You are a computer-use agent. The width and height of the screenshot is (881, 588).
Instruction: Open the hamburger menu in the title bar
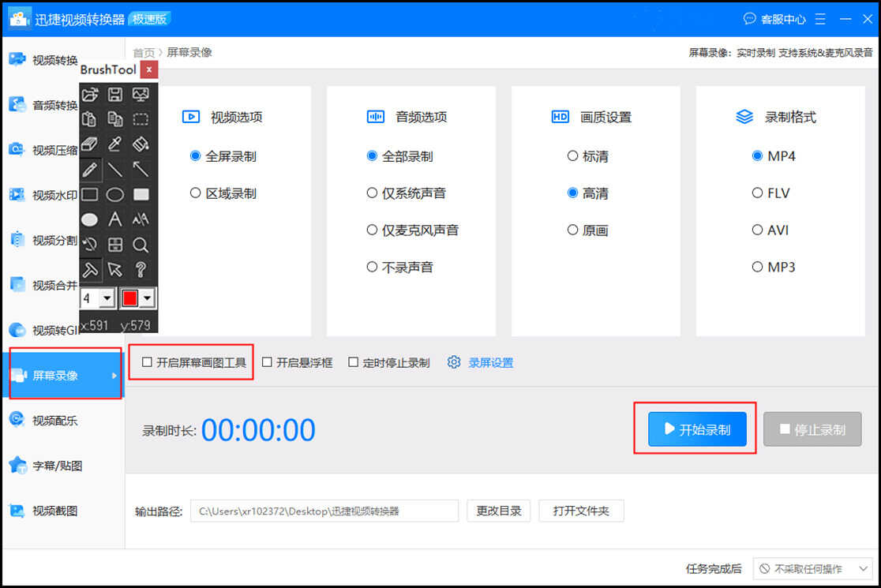(x=820, y=18)
